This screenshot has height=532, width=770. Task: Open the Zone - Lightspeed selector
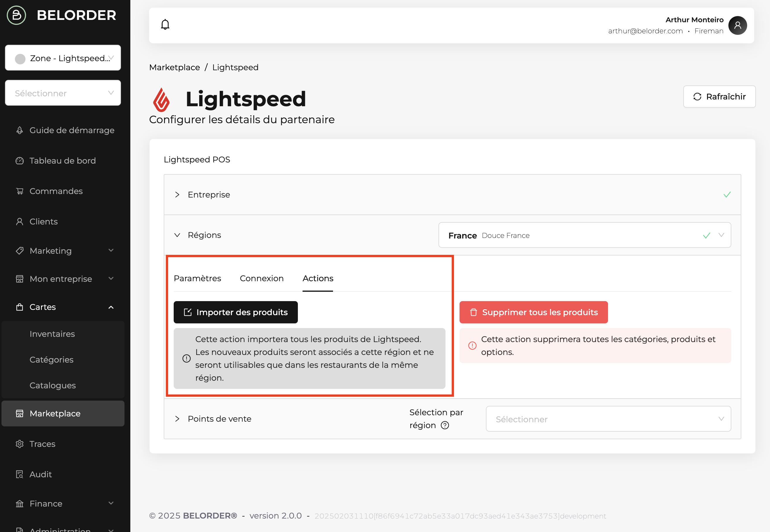63,58
